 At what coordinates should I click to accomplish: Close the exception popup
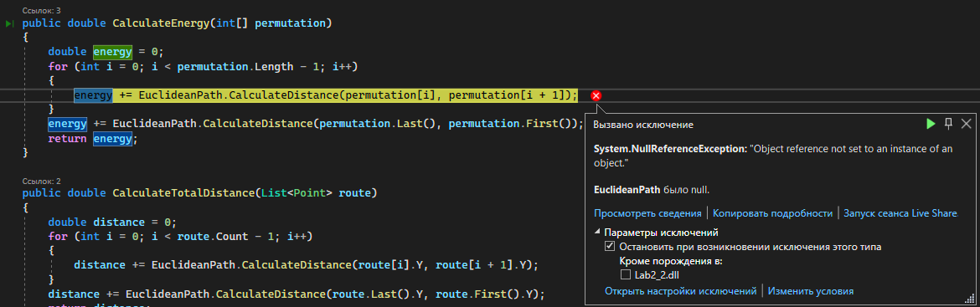click(967, 124)
